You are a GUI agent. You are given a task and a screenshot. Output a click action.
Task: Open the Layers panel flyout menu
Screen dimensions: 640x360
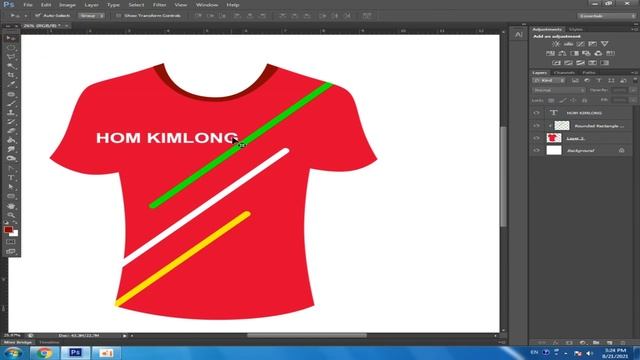634,73
